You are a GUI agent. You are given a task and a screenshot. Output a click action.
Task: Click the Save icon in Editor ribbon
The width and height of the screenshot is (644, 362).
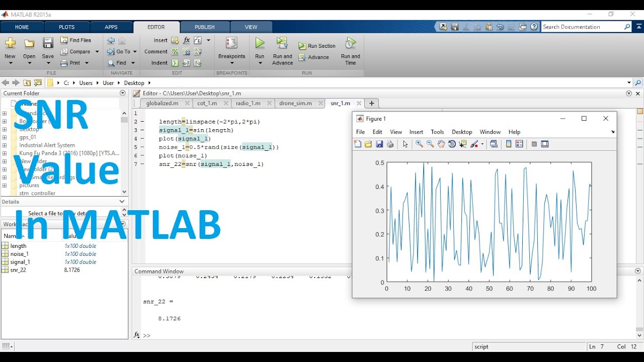pos(48,43)
